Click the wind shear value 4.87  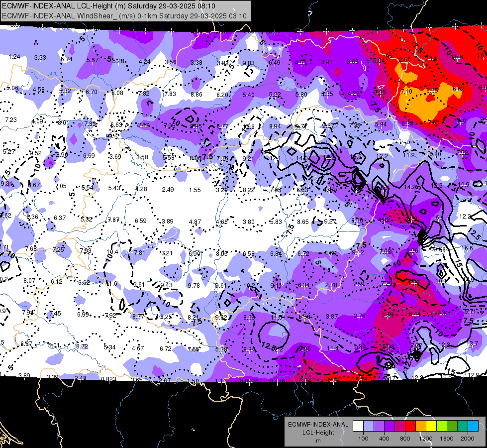pyautogui.click(x=195, y=222)
